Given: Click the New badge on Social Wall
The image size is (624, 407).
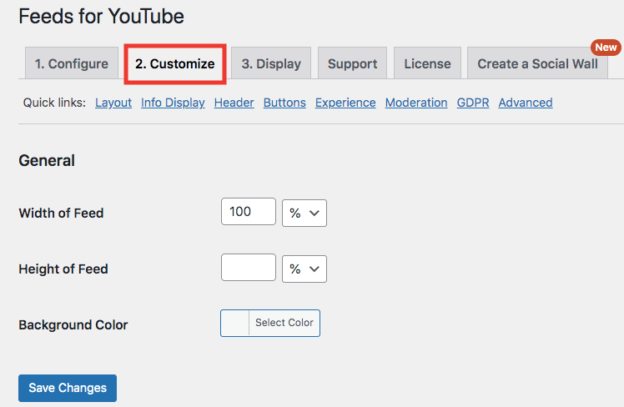Looking at the screenshot, I should (606, 47).
